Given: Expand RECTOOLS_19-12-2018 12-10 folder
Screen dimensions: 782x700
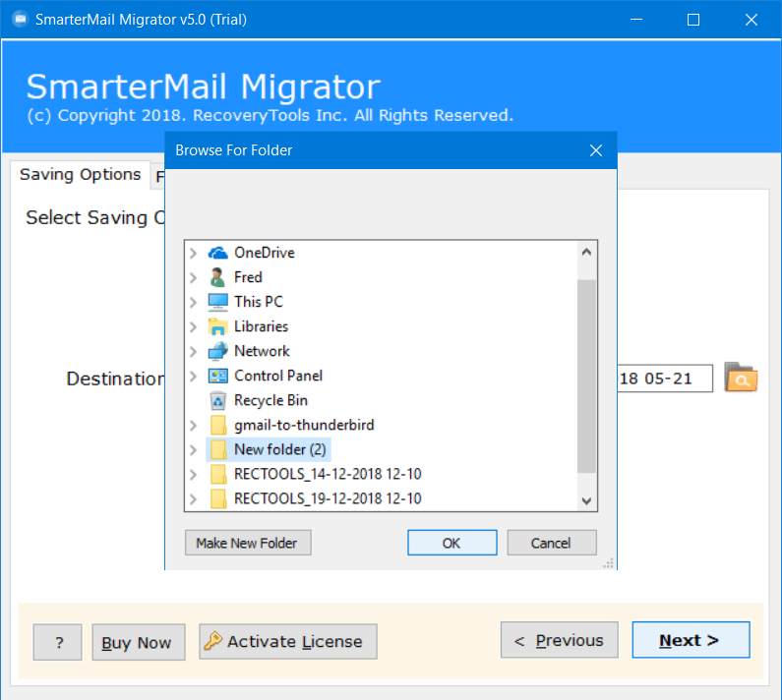Looking at the screenshot, I should point(194,499).
